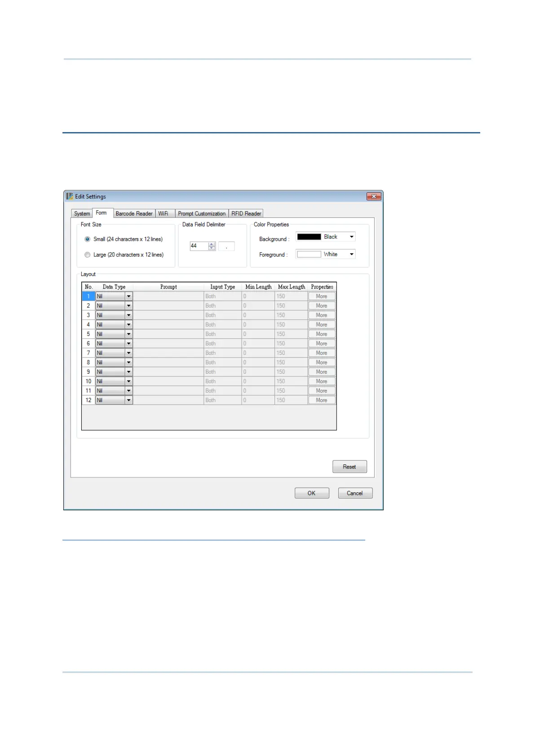Click the Cancel button

(355, 493)
